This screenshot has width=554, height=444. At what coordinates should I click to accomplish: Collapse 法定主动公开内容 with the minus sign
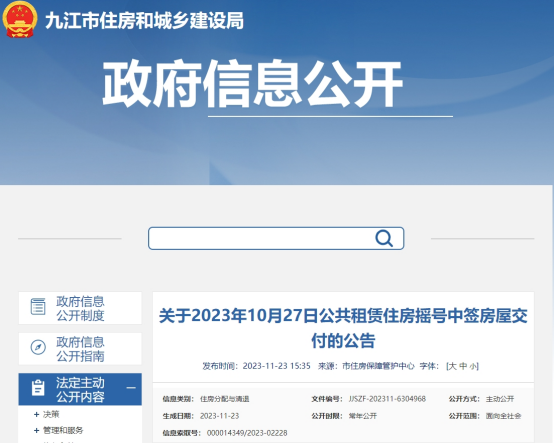[131, 388]
